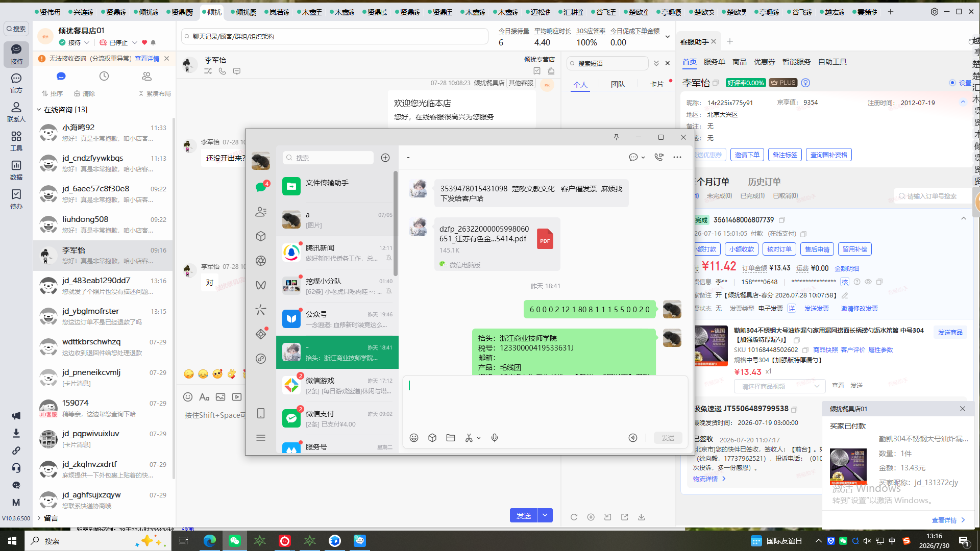Toggle 紧凑布局 compact layout
The image size is (980, 551).
coord(155,94)
